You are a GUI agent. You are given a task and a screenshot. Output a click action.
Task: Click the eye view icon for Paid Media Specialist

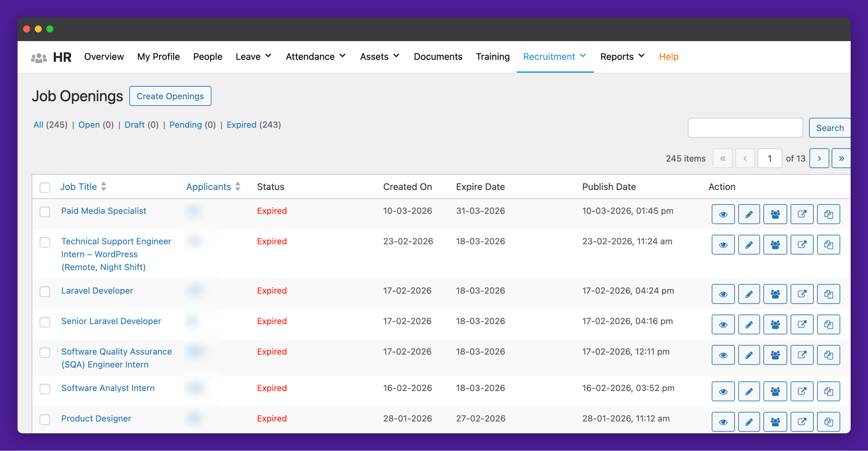click(x=723, y=214)
